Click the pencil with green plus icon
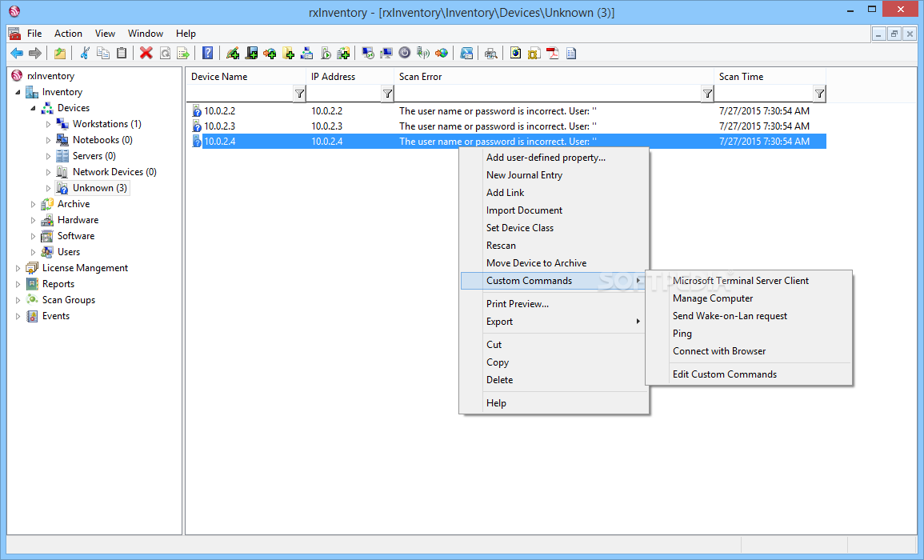Viewport: 924px width, 560px height. pos(233,54)
